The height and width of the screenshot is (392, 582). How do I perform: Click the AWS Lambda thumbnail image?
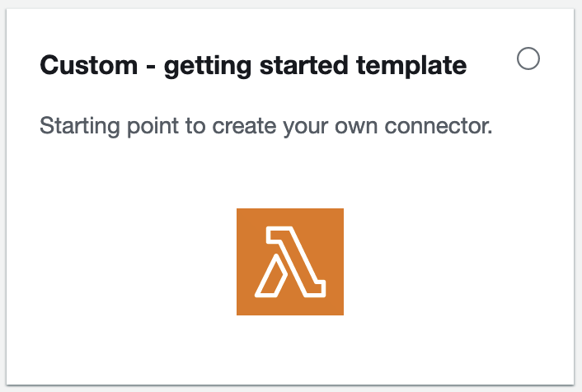(290, 262)
